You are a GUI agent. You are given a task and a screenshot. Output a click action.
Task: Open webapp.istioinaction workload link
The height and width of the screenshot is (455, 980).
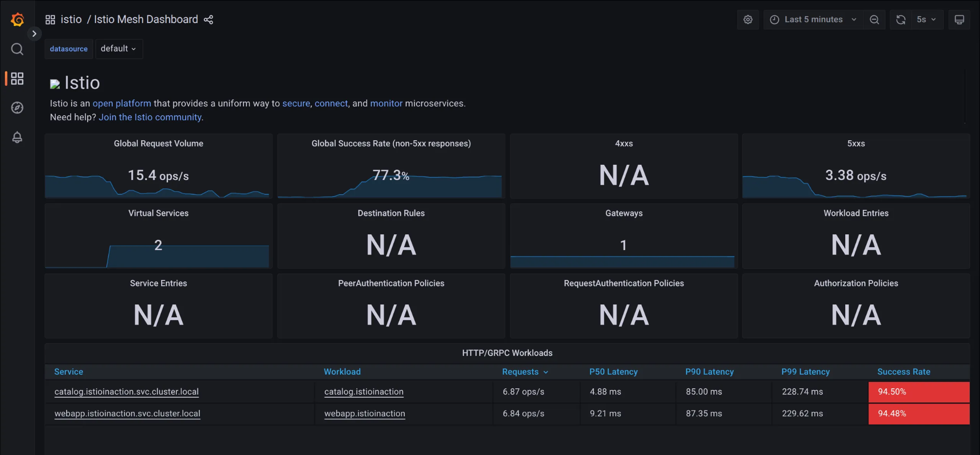(x=365, y=413)
